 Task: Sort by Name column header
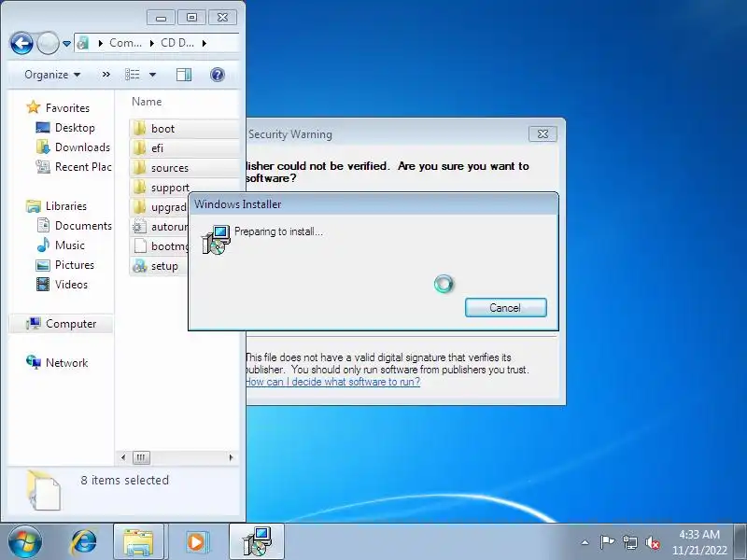(147, 102)
